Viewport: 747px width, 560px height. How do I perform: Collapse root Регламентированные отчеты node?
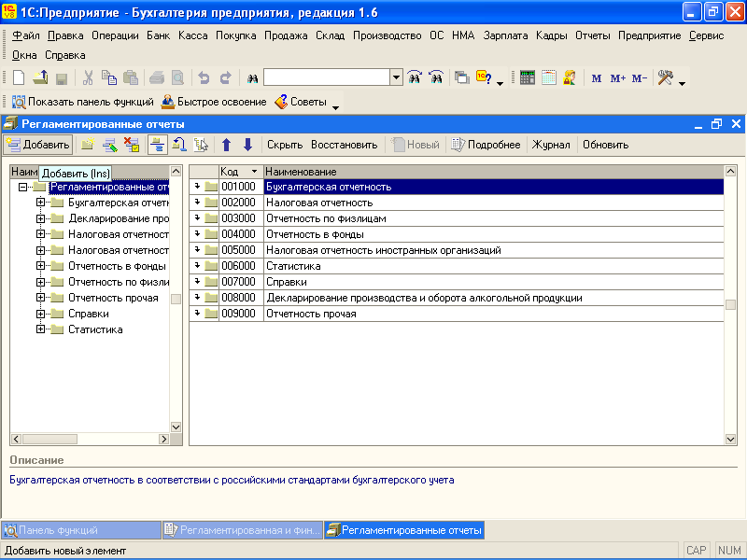[22, 187]
